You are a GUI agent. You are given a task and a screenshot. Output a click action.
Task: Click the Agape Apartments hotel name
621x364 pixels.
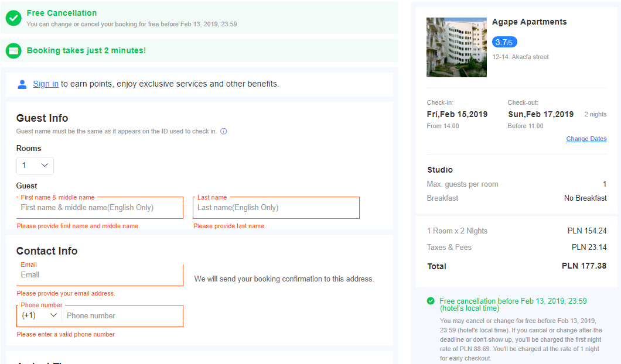(x=529, y=22)
